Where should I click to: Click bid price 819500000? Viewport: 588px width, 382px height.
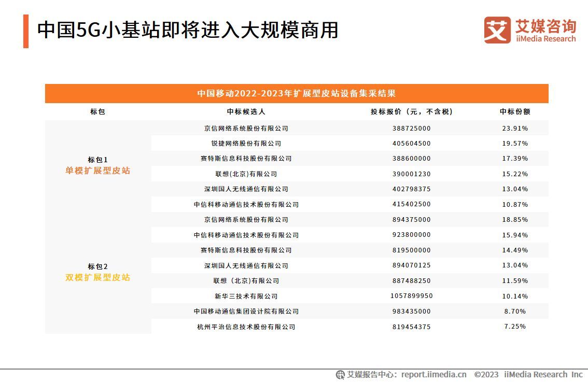pos(412,250)
